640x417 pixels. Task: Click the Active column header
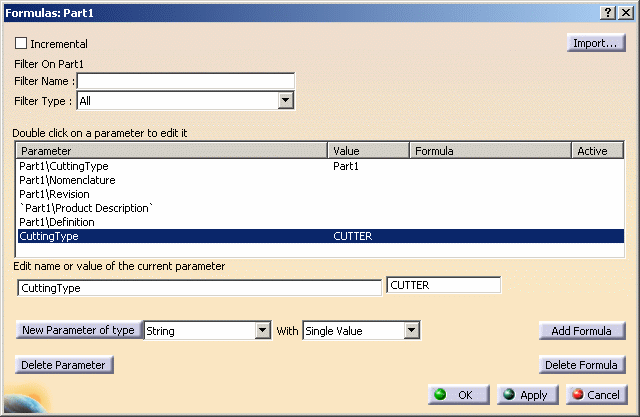point(597,151)
